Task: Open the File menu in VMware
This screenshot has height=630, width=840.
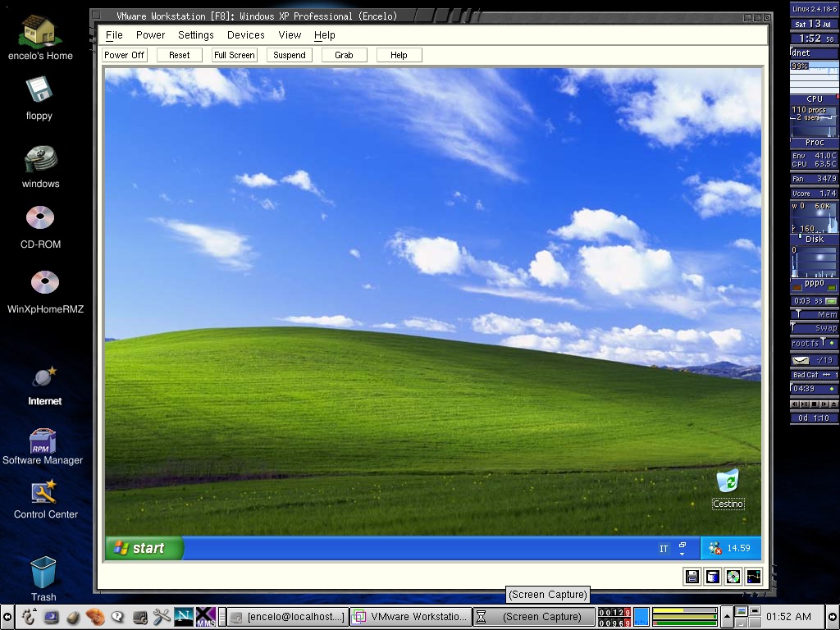Action: pyautogui.click(x=114, y=35)
